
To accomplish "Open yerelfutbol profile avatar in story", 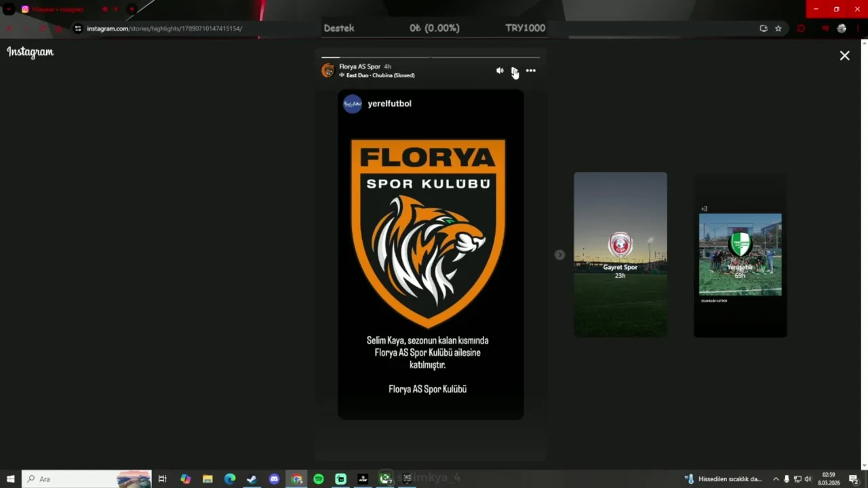I will click(352, 104).
